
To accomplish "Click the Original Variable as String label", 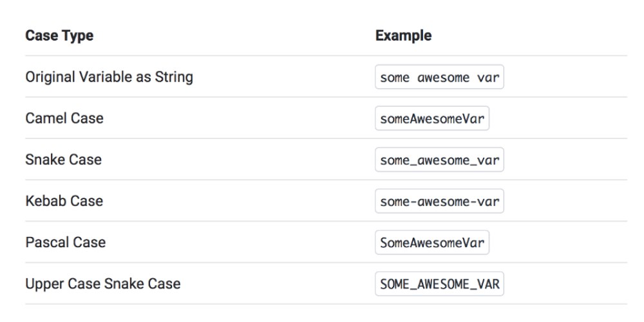I will click(109, 77).
